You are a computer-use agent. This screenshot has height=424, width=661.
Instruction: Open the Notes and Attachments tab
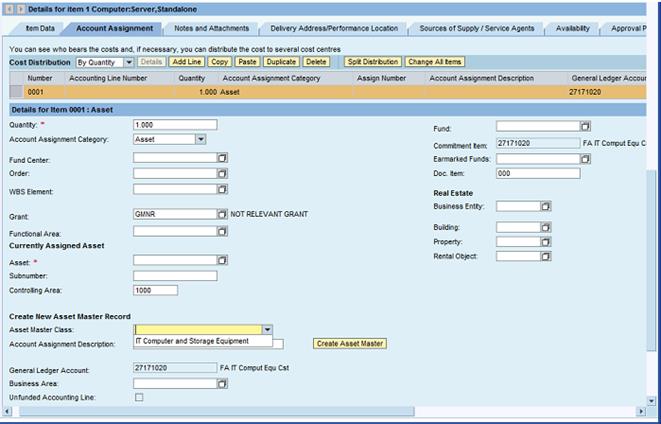tap(211, 29)
